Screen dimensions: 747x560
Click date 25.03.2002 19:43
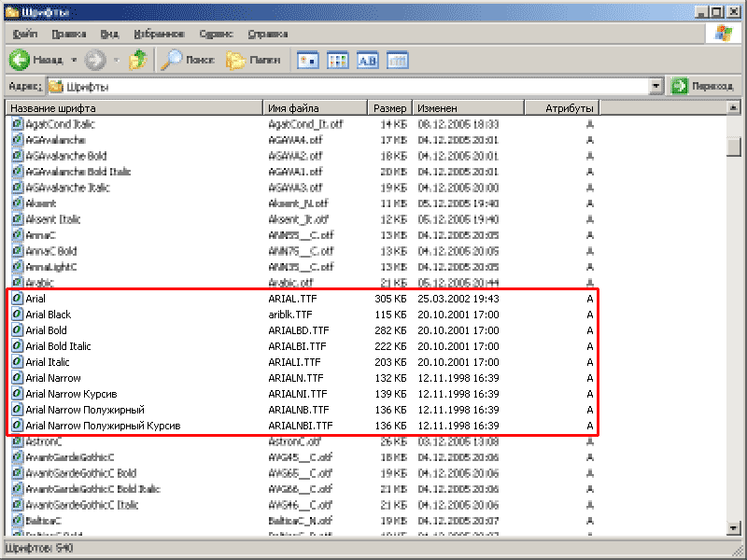tap(458, 299)
